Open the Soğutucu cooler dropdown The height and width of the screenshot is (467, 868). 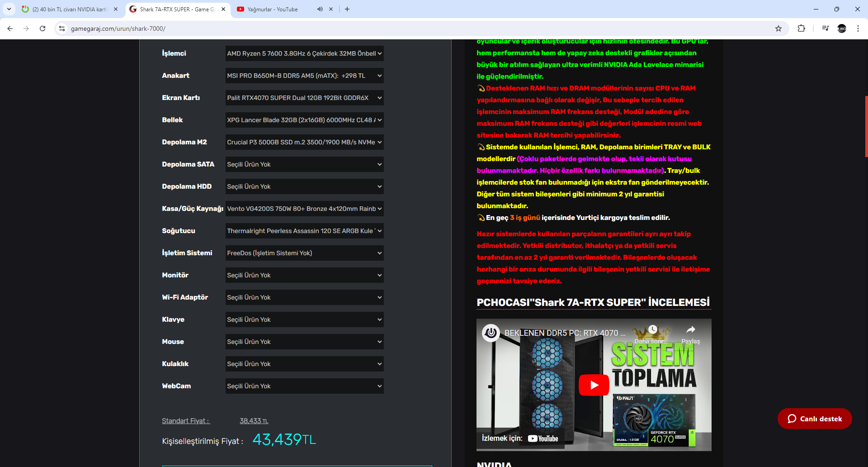(305, 231)
